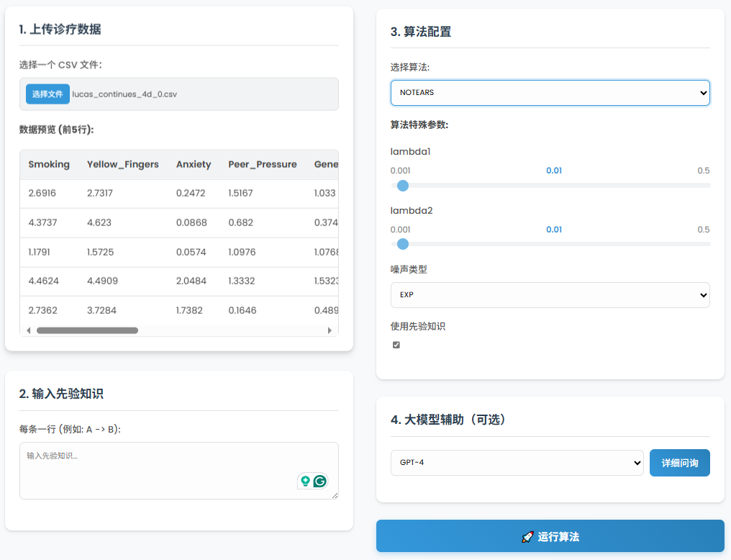This screenshot has width=731, height=560.
Task: Toggle the 使用先验知识 checkbox
Action: 396,345
